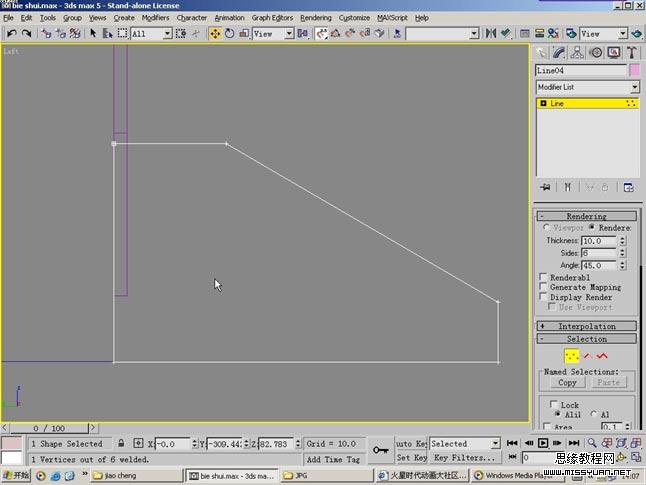The height and width of the screenshot is (485, 646).
Task: Open the Hierarchy command panel tab
Action: pos(577,53)
